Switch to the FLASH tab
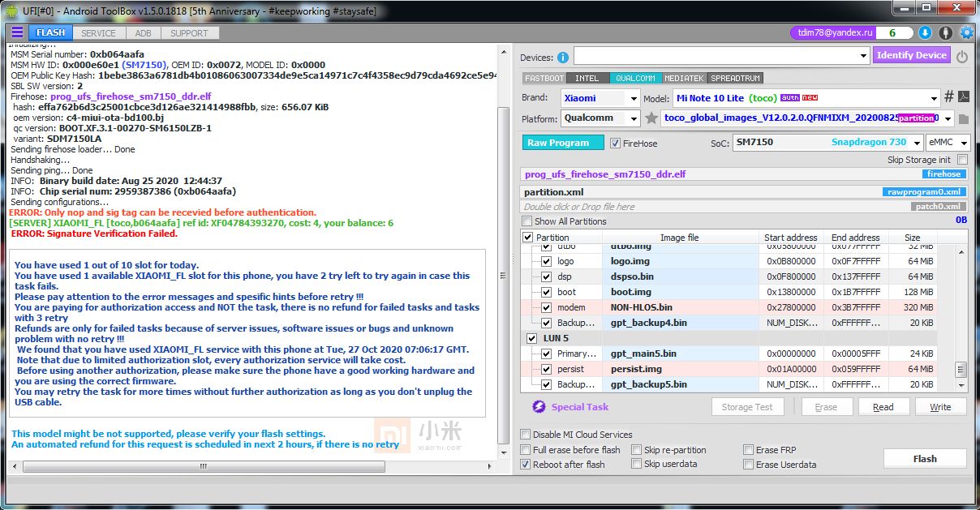 coord(50,33)
